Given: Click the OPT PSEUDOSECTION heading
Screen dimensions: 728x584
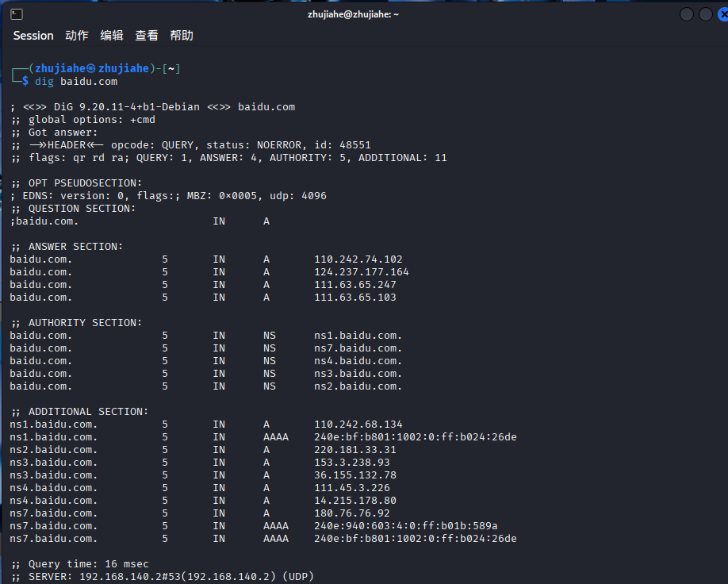Looking at the screenshot, I should (76, 183).
